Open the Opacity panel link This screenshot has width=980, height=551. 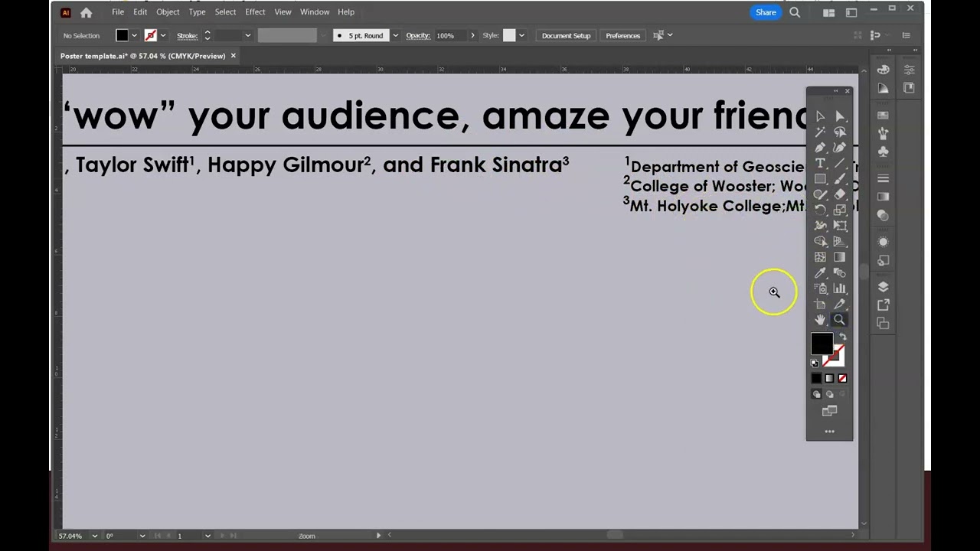click(418, 35)
